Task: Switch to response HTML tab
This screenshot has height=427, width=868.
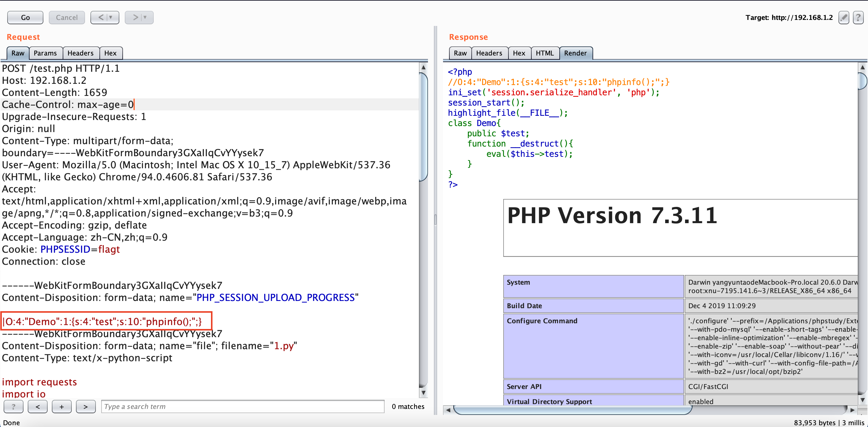Action: tap(545, 53)
